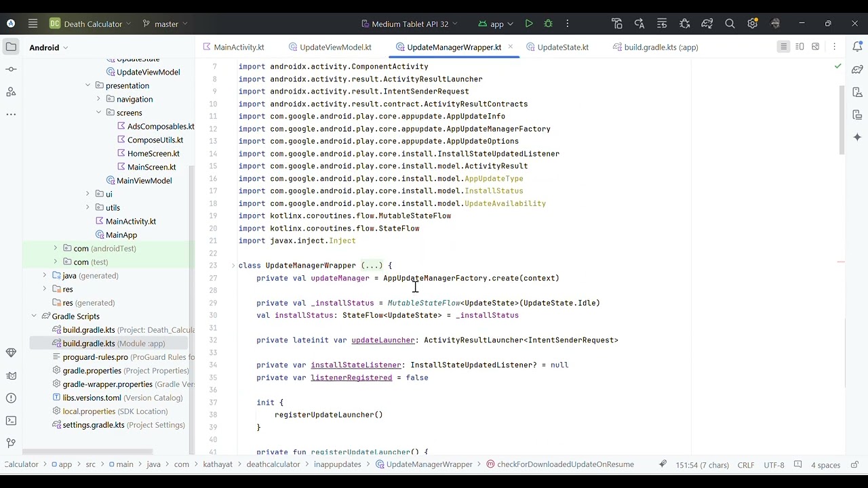Sync project with Gradle files
The image size is (868, 488).
pos(707,24)
